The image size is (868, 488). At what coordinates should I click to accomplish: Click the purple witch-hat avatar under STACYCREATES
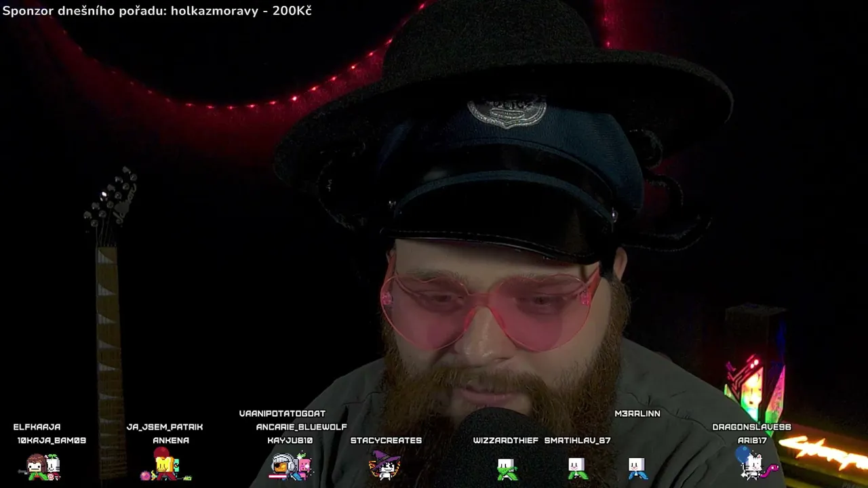point(384,465)
